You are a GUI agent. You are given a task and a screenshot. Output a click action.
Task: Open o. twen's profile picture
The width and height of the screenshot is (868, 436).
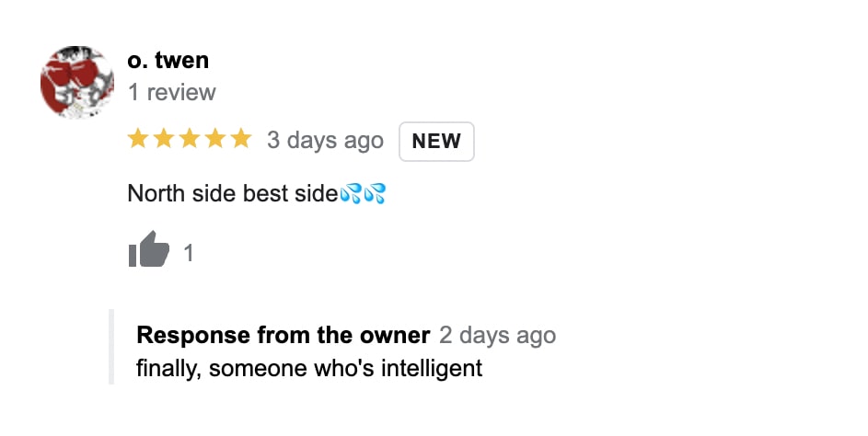[x=77, y=82]
